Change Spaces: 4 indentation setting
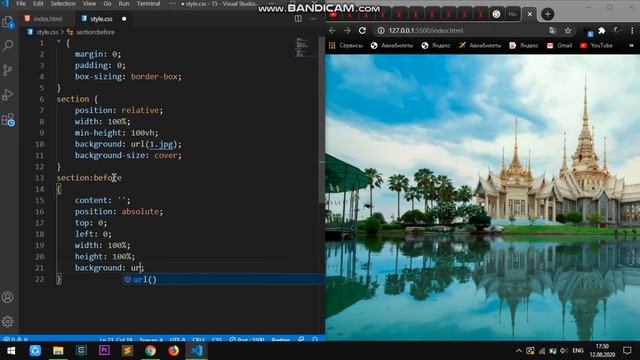The width and height of the screenshot is (640, 360). pyautogui.click(x=151, y=339)
